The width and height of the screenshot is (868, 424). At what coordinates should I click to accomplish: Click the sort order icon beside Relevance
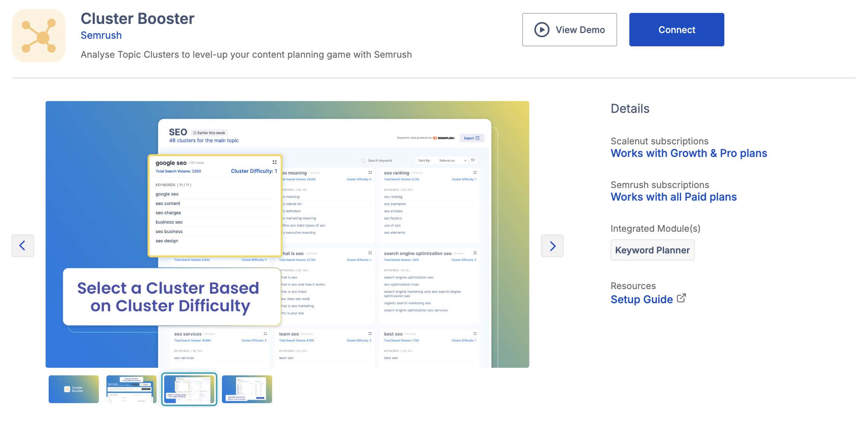pyautogui.click(x=473, y=160)
